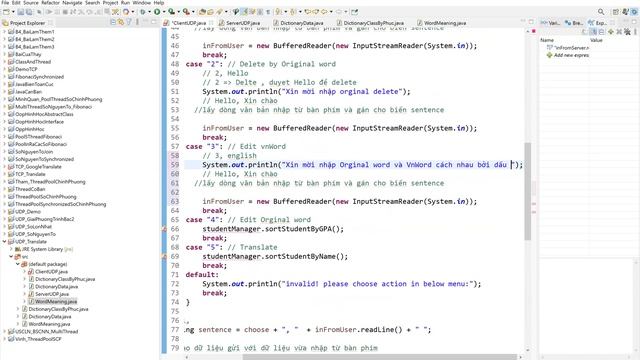This screenshot has width=640, height=360.
Task: Open the Coverage dropdown arrow
Action: coord(178,12)
